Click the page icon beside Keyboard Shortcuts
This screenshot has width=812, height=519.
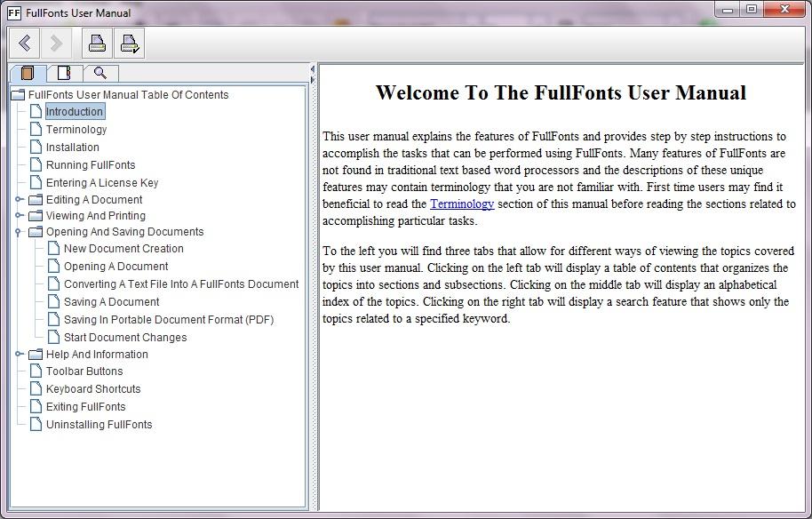tap(36, 388)
